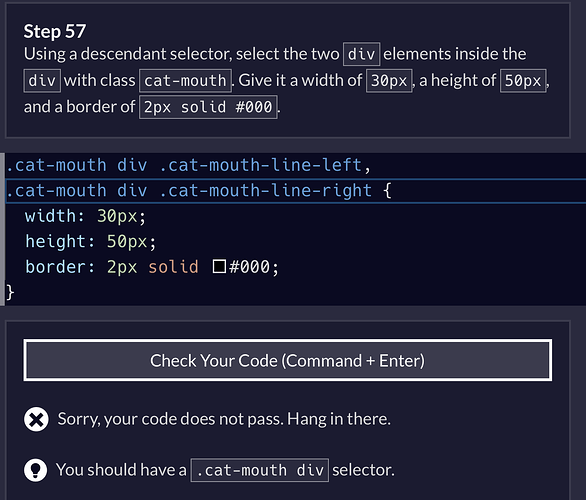This screenshot has width=586, height=500.
Task: Click the opening curly brace in editor
Action: point(387,191)
